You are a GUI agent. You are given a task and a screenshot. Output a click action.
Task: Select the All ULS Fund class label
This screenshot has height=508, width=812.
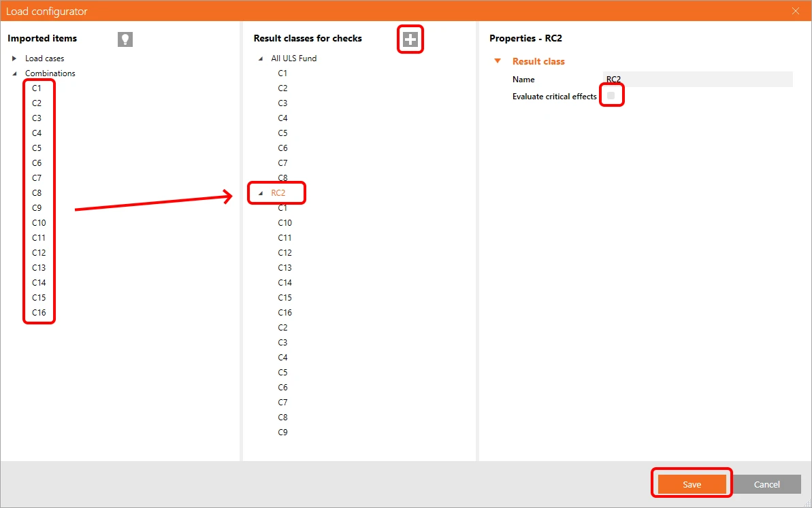[x=293, y=58]
